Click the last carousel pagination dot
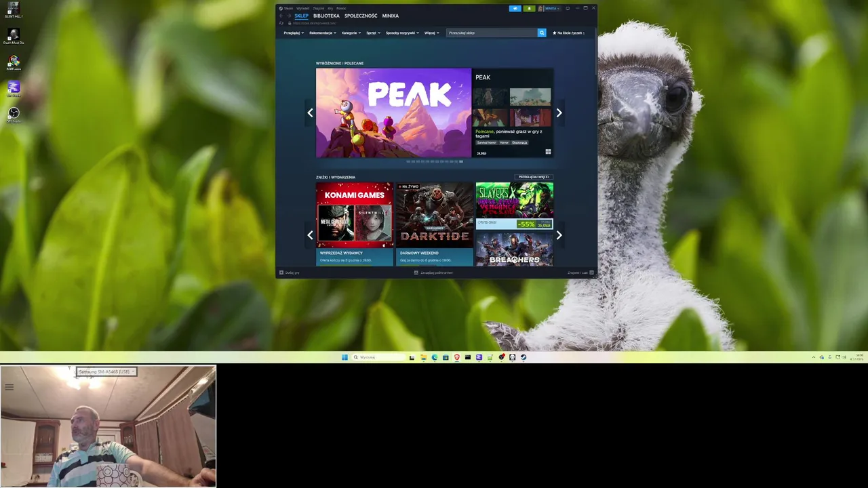Screen dimensions: 868x488 pos(461,161)
